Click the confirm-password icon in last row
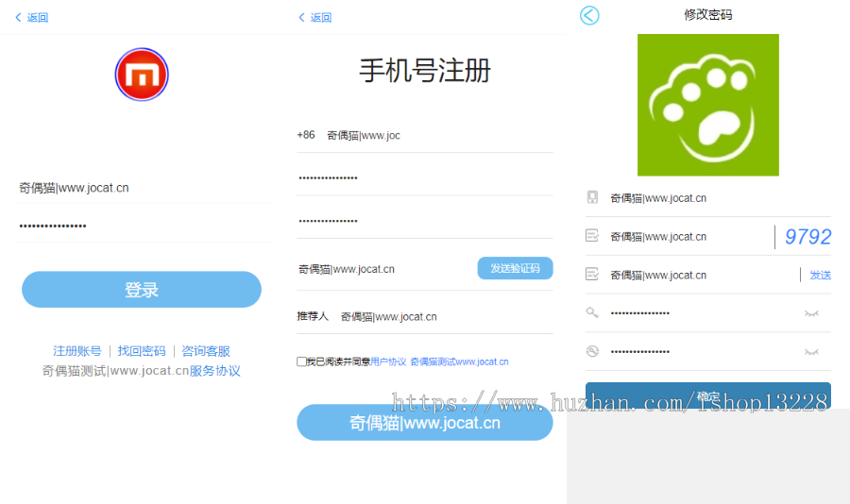This screenshot has height=504, width=850. pyautogui.click(x=592, y=351)
